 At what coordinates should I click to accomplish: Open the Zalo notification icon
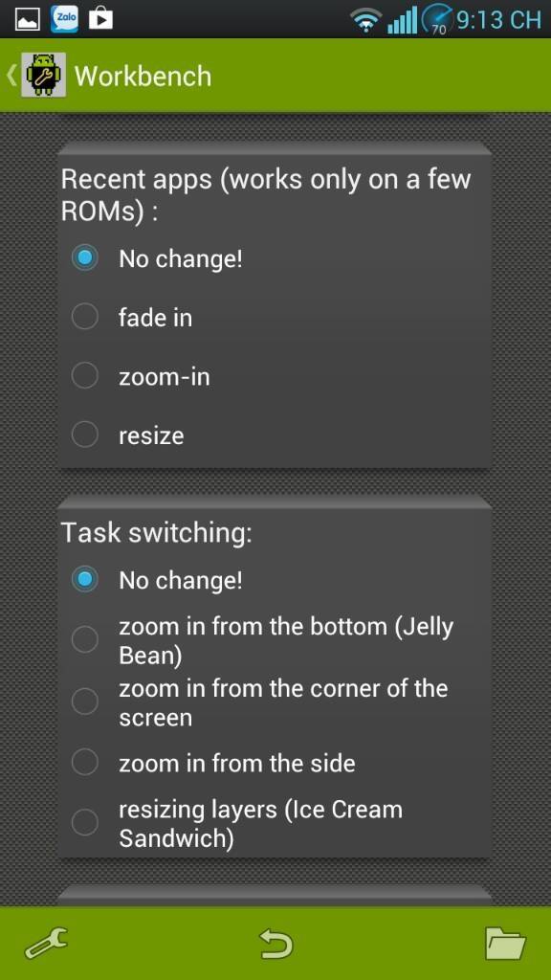[64, 19]
